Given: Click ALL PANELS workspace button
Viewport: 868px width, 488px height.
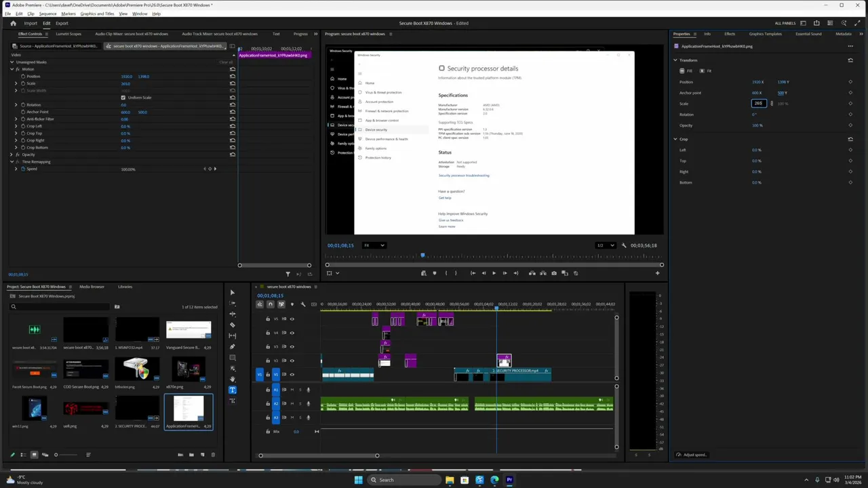Looking at the screenshot, I should [785, 23].
